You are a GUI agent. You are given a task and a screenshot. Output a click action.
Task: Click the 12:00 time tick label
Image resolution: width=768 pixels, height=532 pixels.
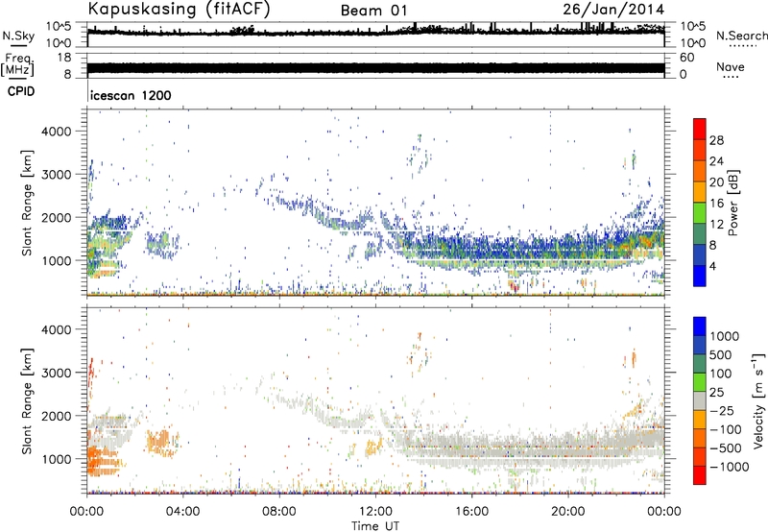375,512
